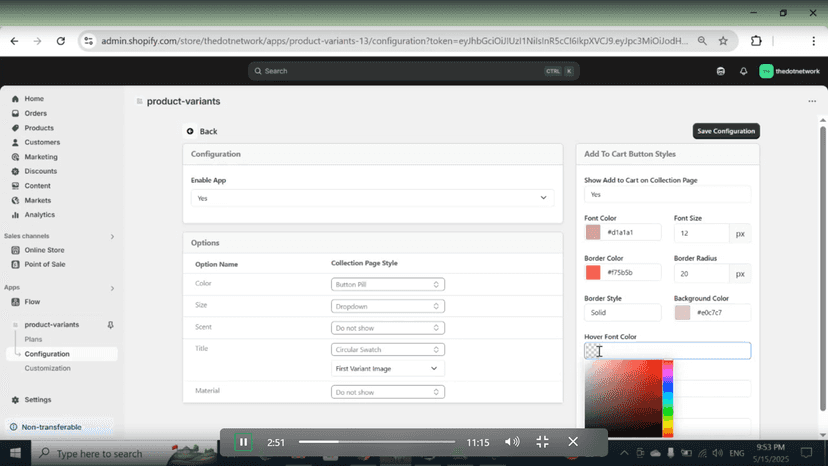Expand Sales channels section
The width and height of the screenshot is (828, 466).
pos(112,236)
